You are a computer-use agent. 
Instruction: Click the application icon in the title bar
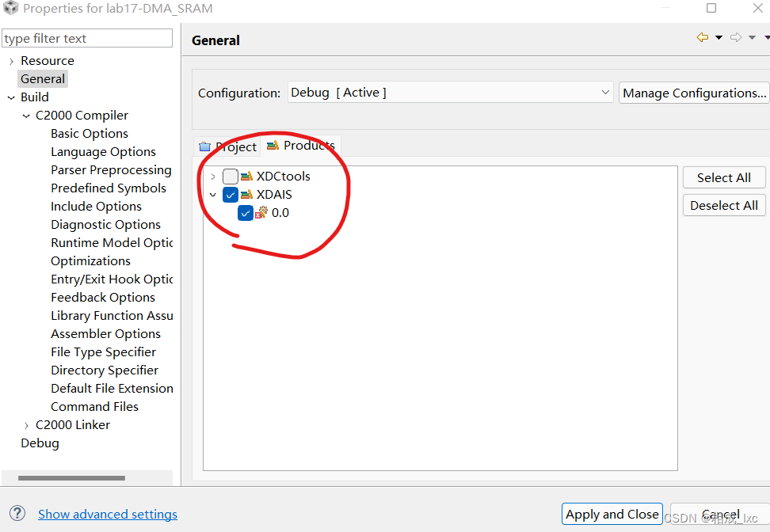coord(11,8)
